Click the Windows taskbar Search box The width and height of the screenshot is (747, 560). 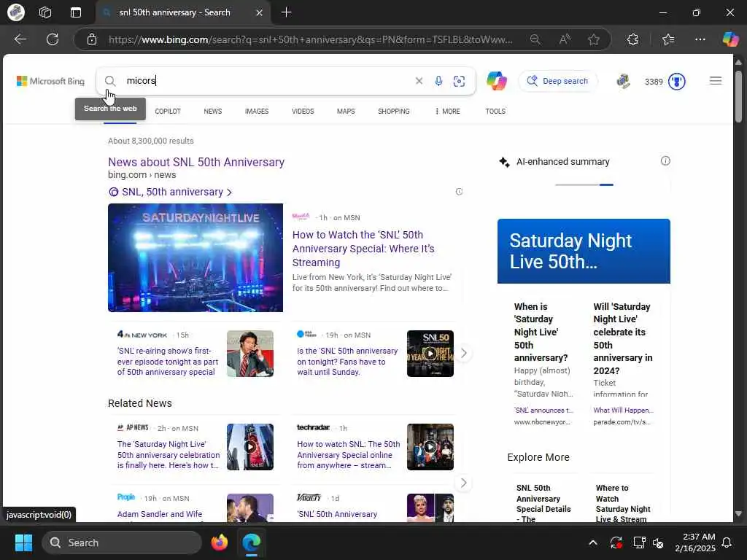pyautogui.click(x=122, y=542)
